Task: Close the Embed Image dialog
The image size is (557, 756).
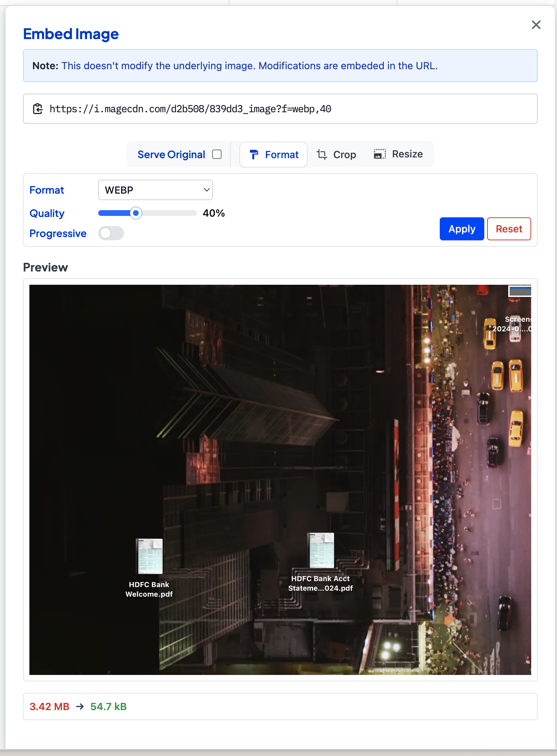Action: pos(536,25)
